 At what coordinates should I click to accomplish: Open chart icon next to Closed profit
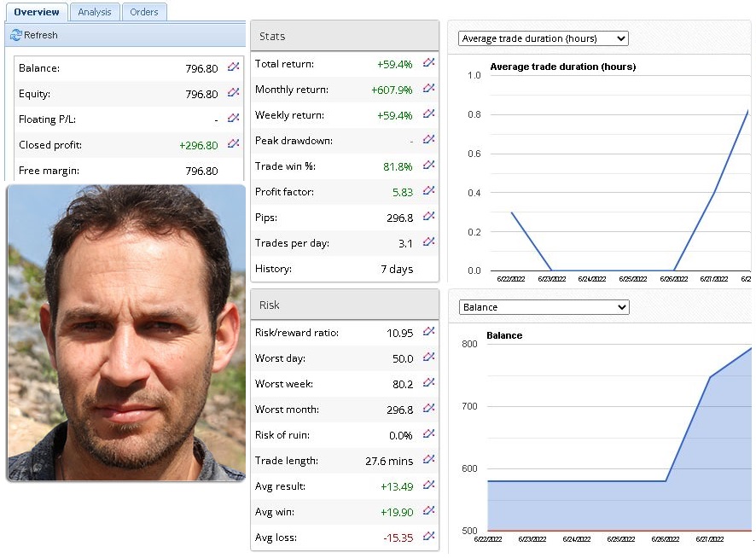pos(233,143)
